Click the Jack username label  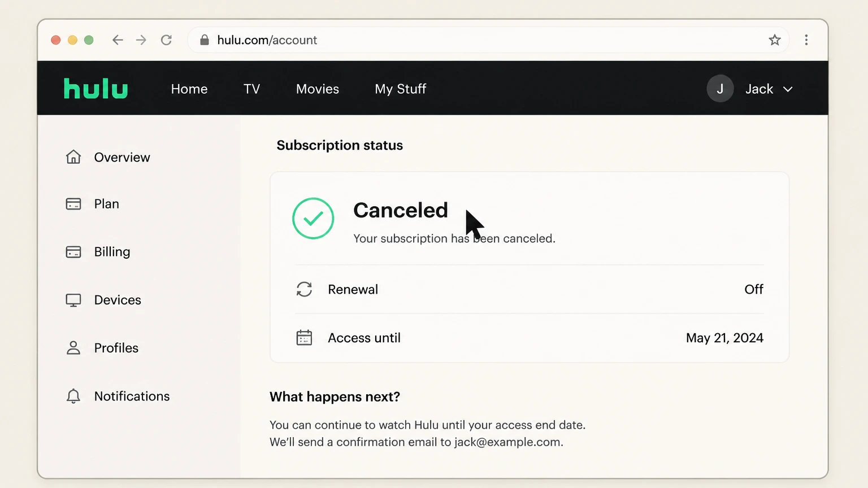tap(759, 89)
